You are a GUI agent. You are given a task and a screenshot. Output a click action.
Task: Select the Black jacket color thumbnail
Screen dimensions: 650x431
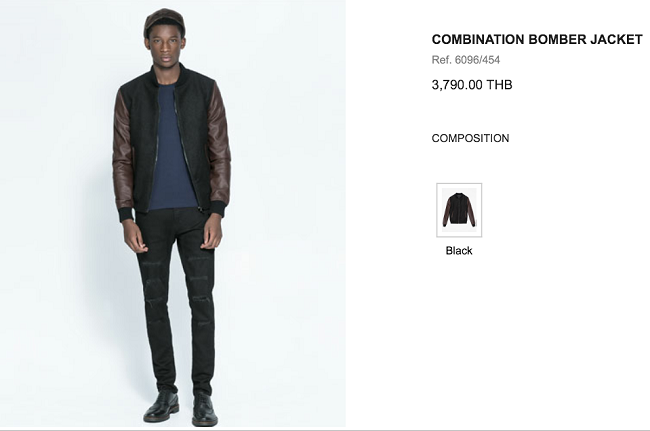click(x=459, y=210)
